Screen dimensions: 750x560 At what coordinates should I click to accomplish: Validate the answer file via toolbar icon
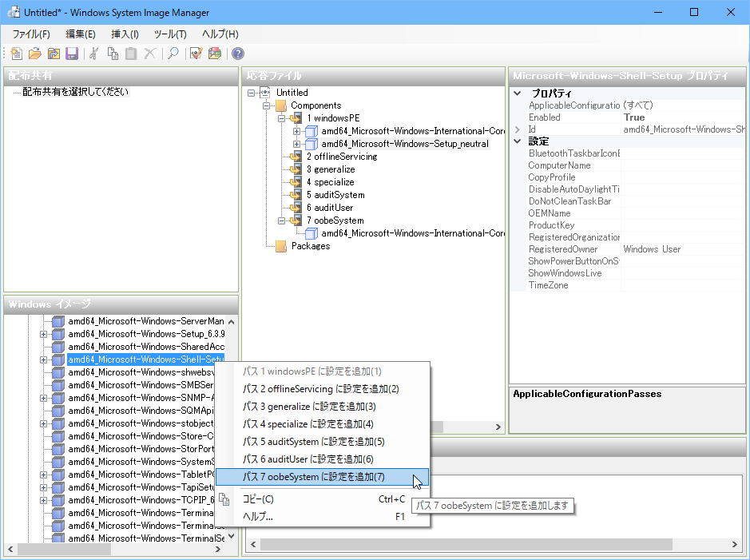click(196, 54)
